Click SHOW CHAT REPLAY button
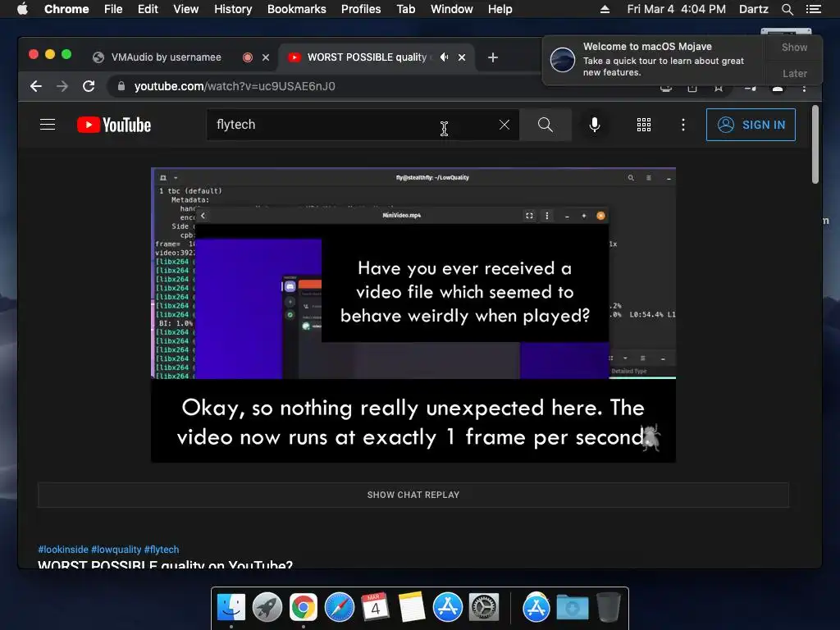The height and width of the screenshot is (630, 840). pyautogui.click(x=413, y=495)
